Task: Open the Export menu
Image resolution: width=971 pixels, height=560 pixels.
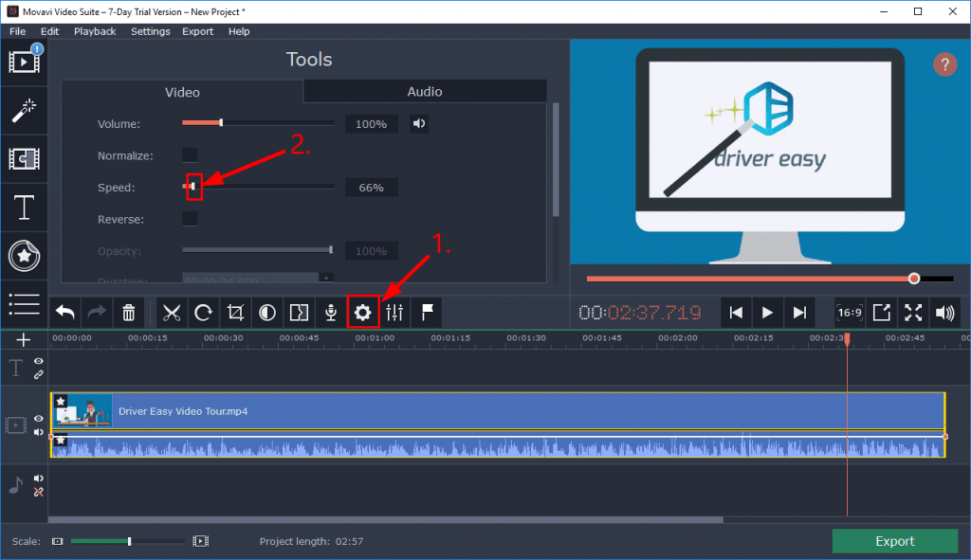Action: pyautogui.click(x=197, y=31)
